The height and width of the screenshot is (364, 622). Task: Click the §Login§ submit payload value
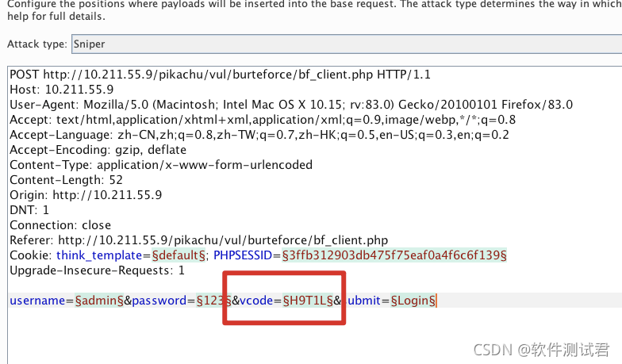[413, 301]
